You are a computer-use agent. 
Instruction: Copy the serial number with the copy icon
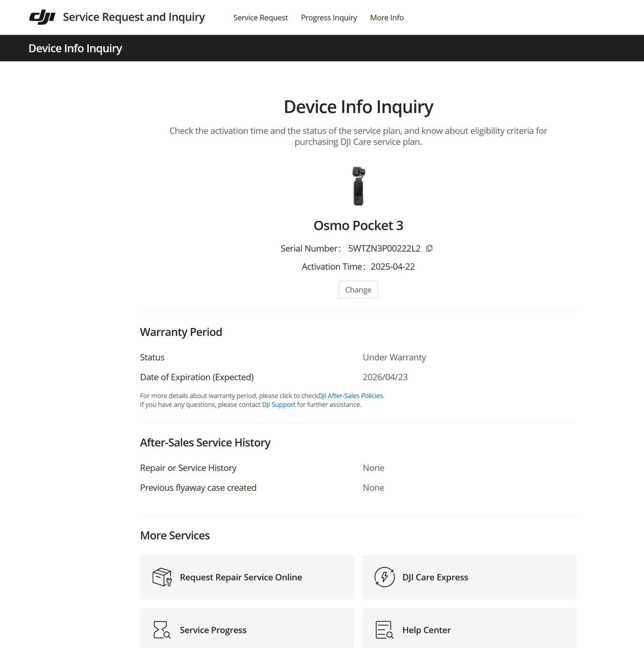tap(429, 249)
